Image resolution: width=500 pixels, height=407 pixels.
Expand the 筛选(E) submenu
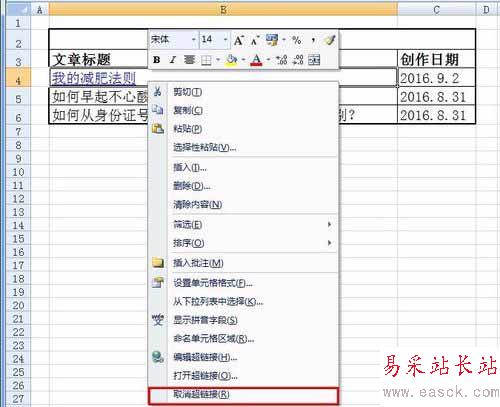[243, 224]
